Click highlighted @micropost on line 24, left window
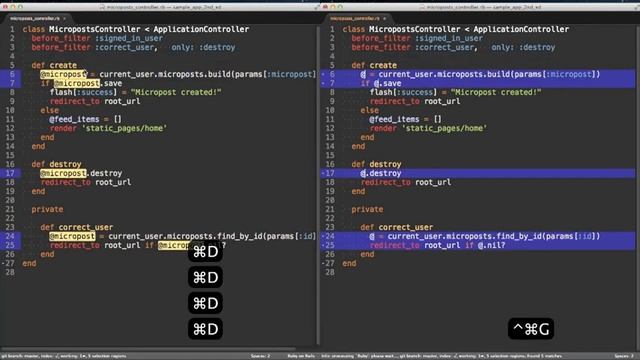The width and height of the screenshot is (640, 360). point(72,236)
